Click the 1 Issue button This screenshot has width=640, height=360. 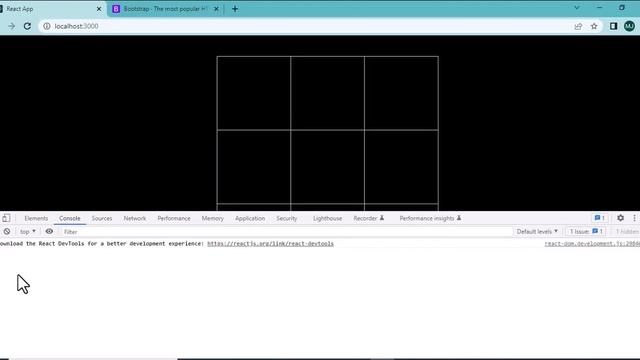point(586,231)
